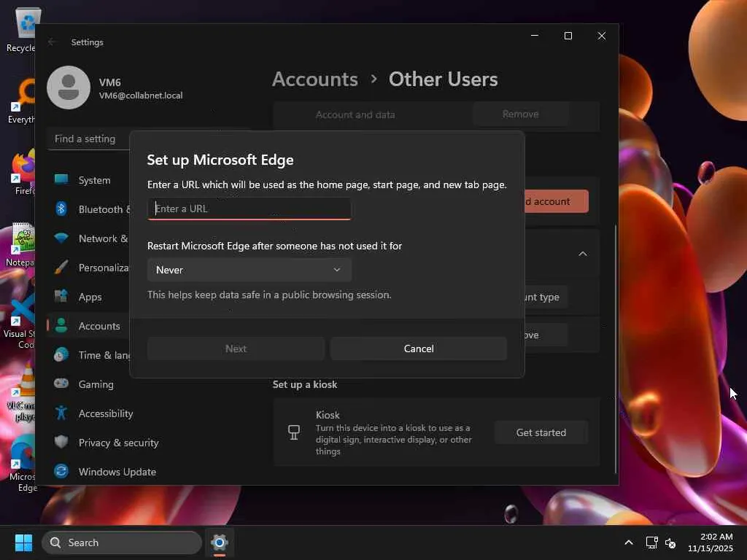Screen dimensions: 747x560
Task: Click the Find a setting search box
Action: [88, 139]
